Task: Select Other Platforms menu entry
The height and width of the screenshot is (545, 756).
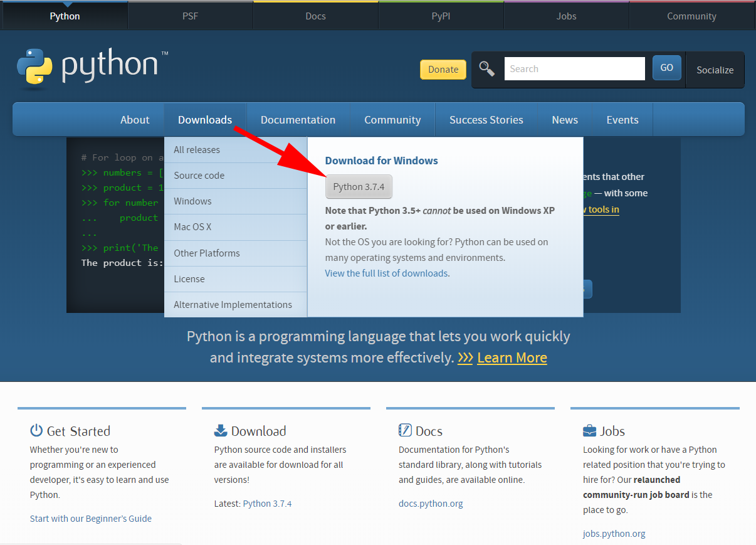Action: click(236, 253)
